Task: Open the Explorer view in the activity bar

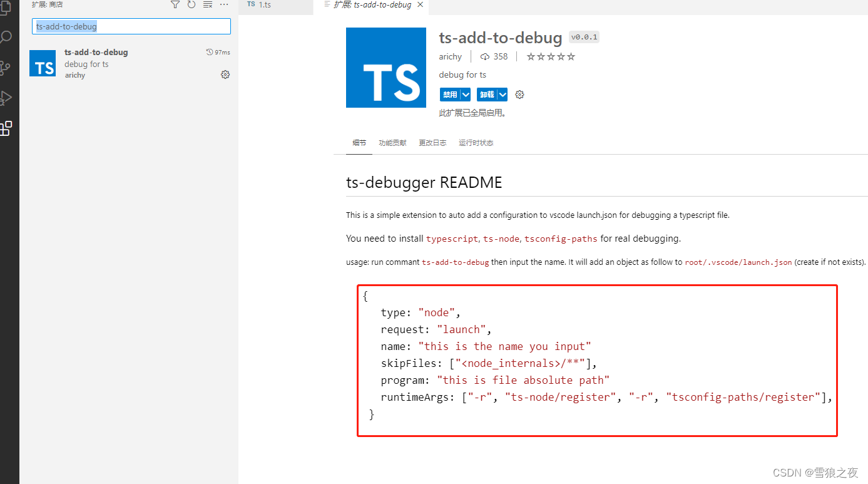Action: click(x=8, y=6)
